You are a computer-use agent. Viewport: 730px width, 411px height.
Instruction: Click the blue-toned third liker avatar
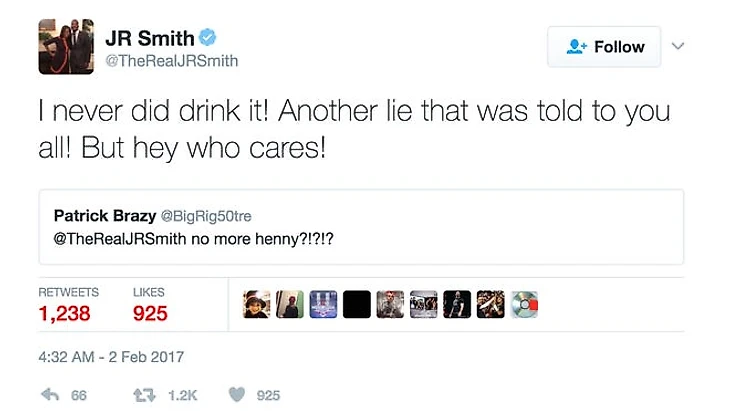tap(324, 305)
